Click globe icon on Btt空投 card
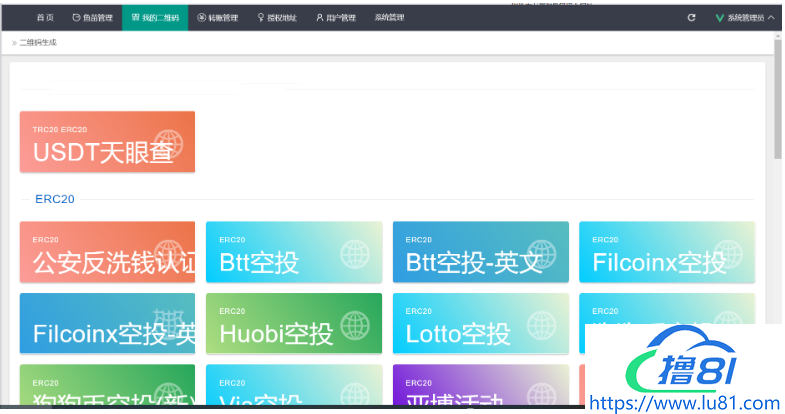This screenshot has height=414, width=785. pyautogui.click(x=355, y=255)
